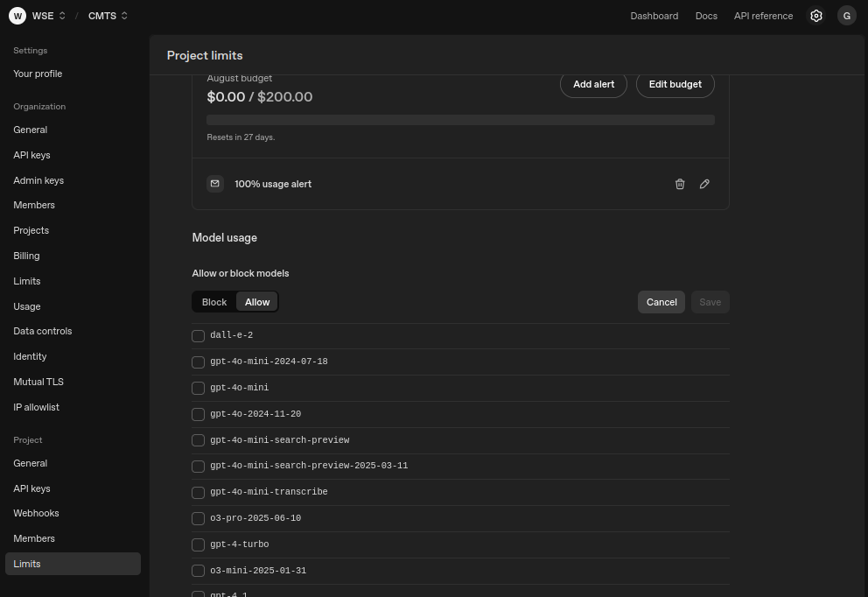Check the o3-pro-2025-06-10 checkbox
The height and width of the screenshot is (597, 868).
[198, 518]
